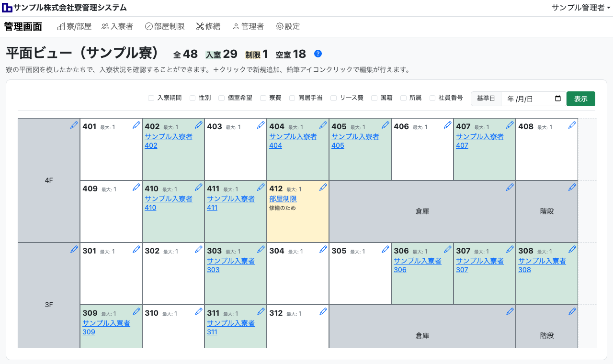This screenshot has width=613, height=364.
Task: Edit room 401 via pencil icon
Action: tap(136, 125)
